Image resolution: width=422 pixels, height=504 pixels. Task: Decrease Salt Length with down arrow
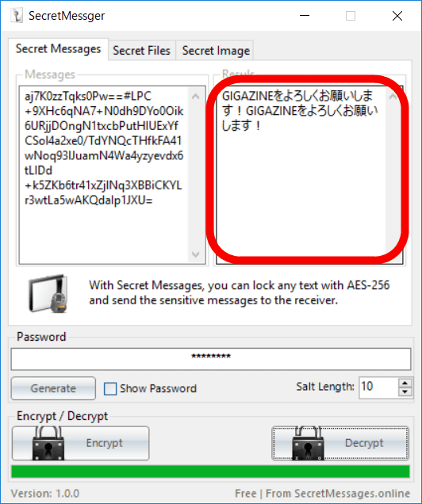click(405, 391)
